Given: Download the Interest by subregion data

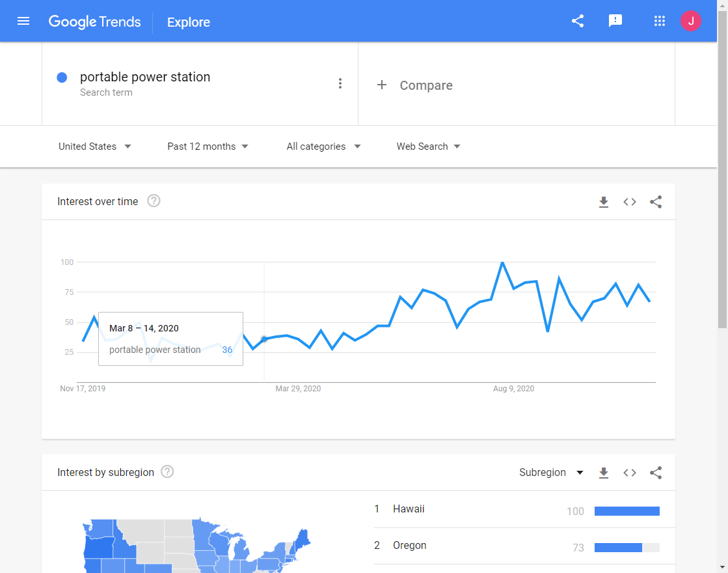Looking at the screenshot, I should (604, 473).
